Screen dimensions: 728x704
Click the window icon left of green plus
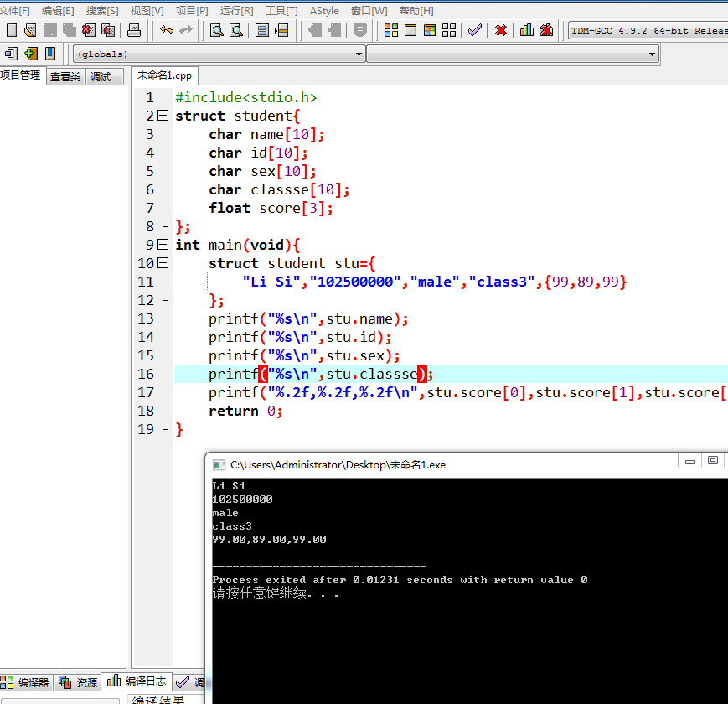[11, 54]
